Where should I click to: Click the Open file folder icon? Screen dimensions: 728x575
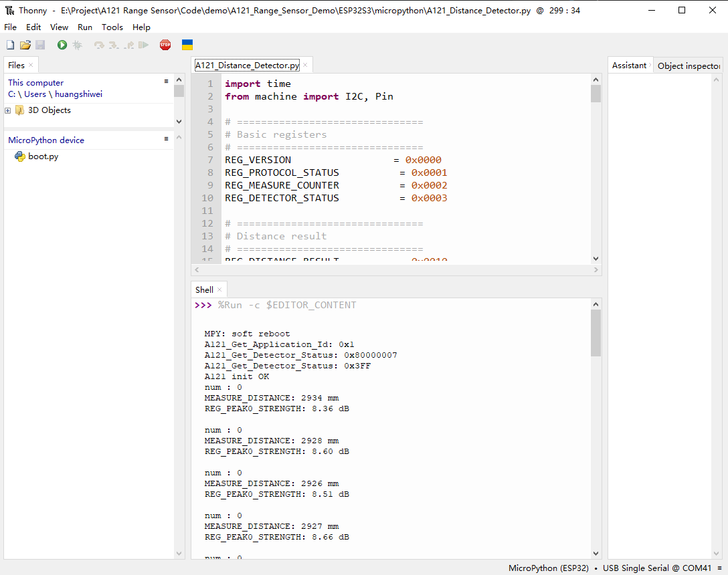pos(25,45)
